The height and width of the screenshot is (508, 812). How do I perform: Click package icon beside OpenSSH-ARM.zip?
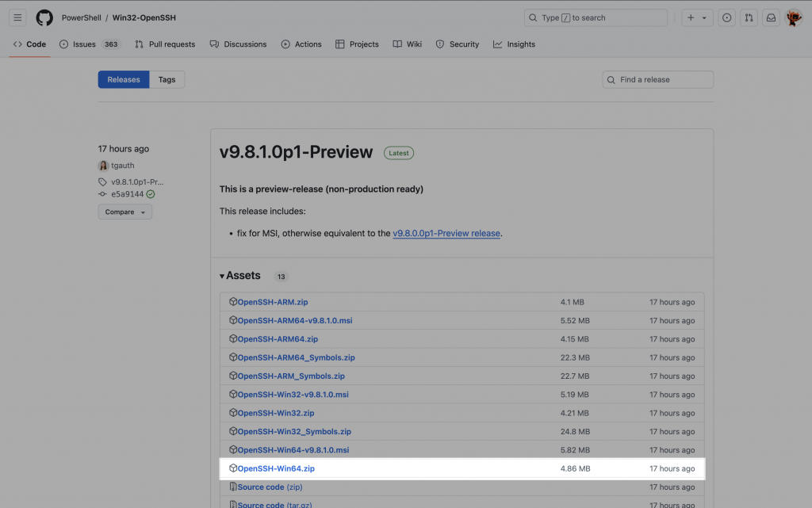pyautogui.click(x=233, y=302)
